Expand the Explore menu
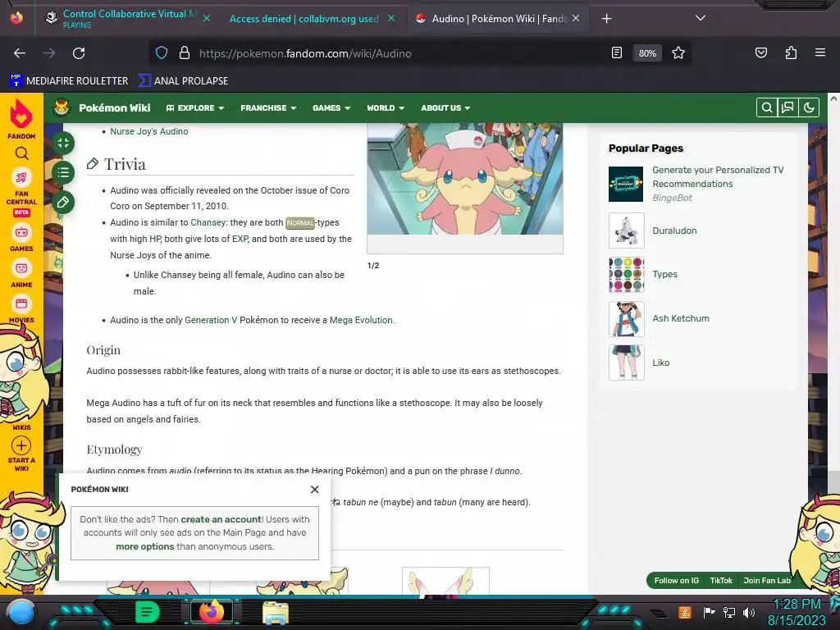 [x=195, y=107]
